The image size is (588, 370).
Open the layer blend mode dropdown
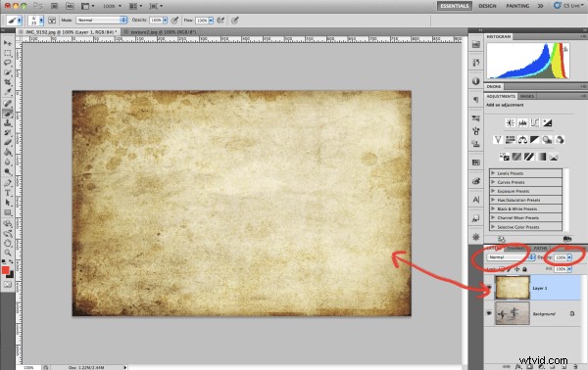[511, 257]
